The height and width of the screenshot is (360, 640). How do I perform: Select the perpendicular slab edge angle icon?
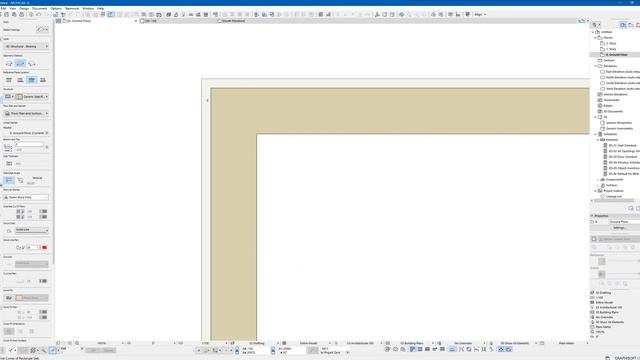coord(9,180)
